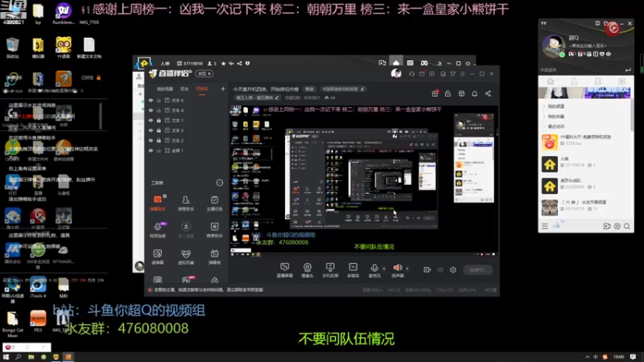Click the recording camera icon in the bottom bar
644x362 pixels.
(427, 270)
